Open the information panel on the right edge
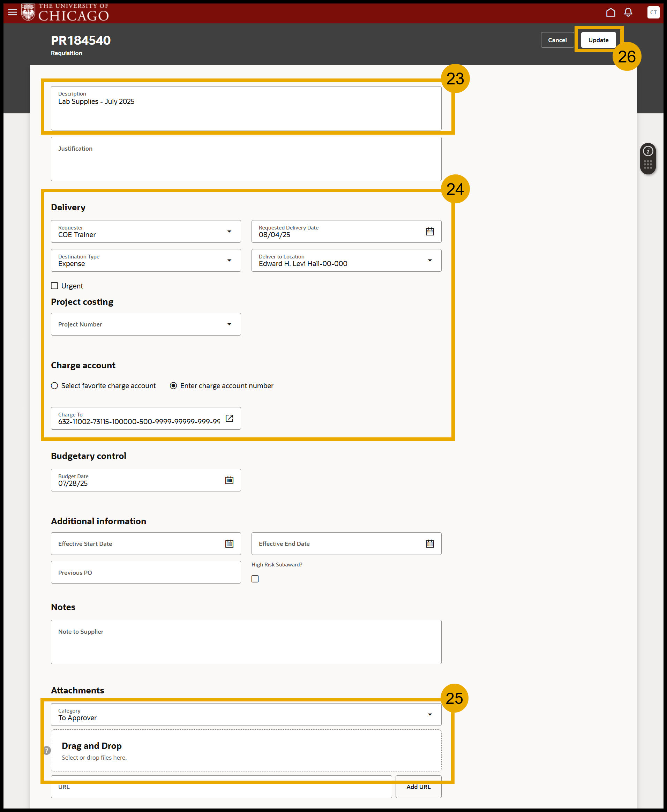The width and height of the screenshot is (667, 812). coord(648,151)
